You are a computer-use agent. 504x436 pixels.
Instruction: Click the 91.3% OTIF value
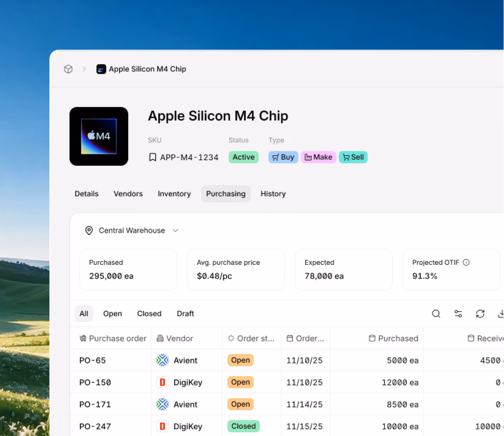click(425, 276)
